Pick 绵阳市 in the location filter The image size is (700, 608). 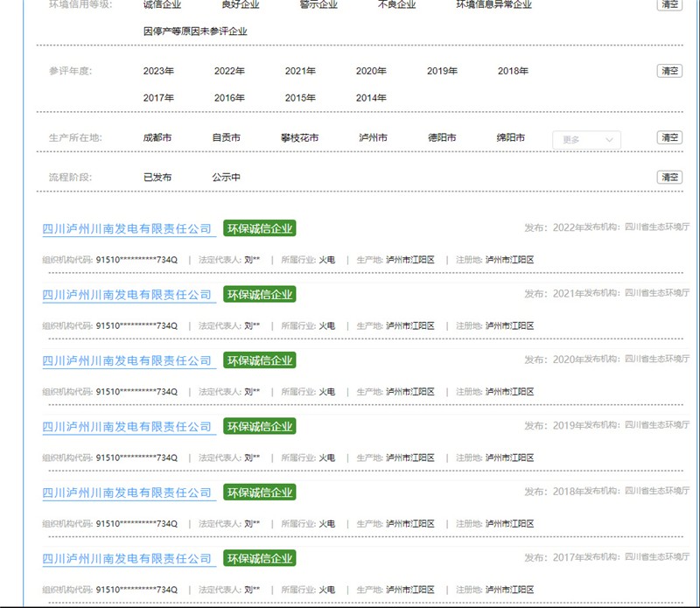pyautogui.click(x=511, y=138)
